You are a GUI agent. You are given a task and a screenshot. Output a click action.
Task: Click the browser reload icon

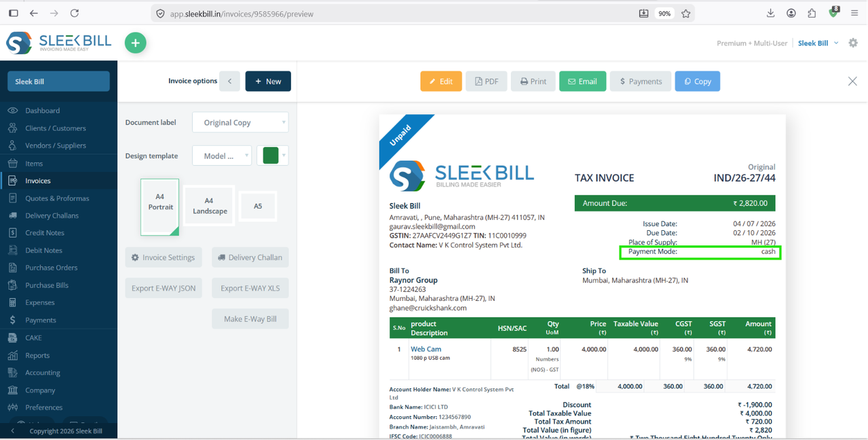pyautogui.click(x=75, y=13)
